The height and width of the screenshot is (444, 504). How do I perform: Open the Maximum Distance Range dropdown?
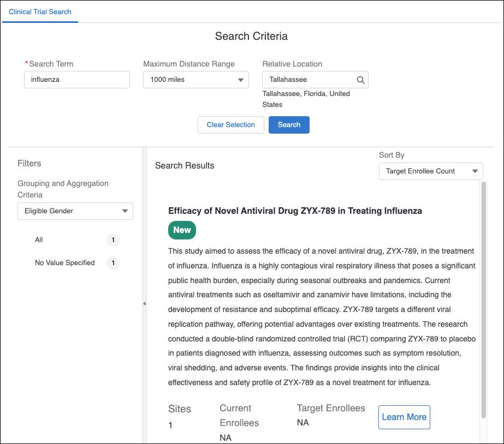point(195,80)
